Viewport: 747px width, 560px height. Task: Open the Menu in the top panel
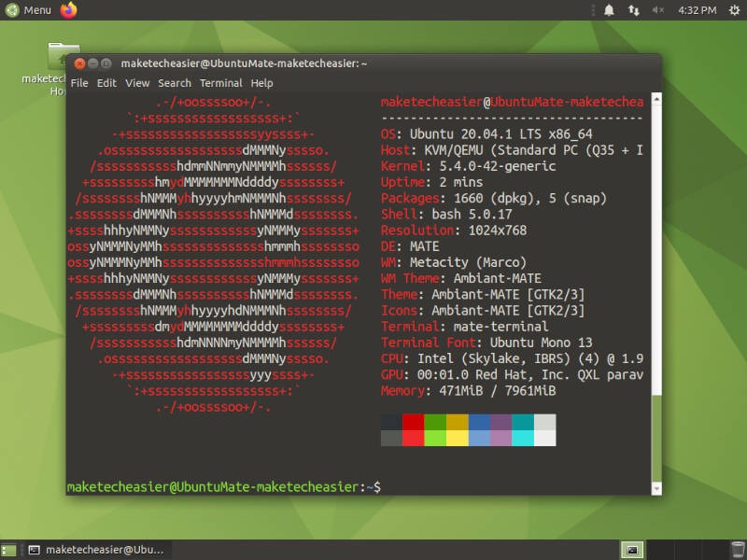click(28, 11)
